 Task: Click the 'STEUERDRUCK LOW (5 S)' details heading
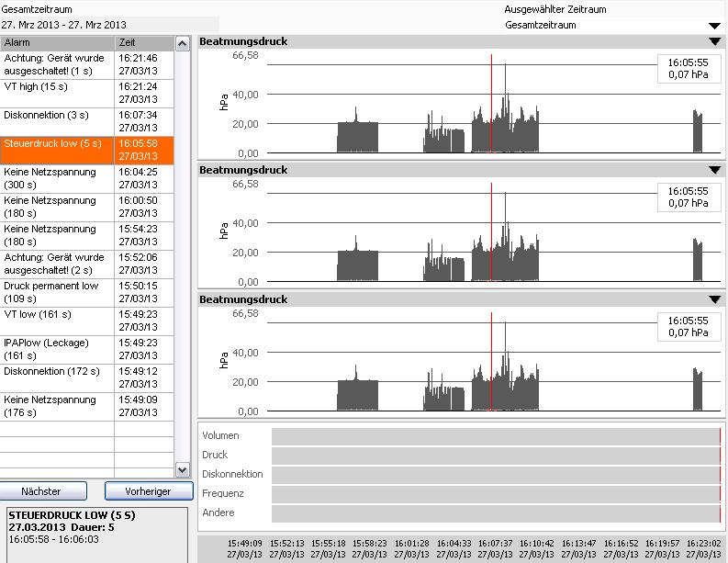[x=72, y=515]
